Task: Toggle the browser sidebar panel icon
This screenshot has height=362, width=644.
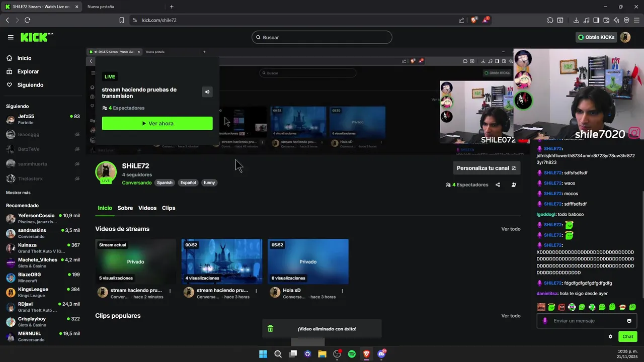Action: [596, 20]
